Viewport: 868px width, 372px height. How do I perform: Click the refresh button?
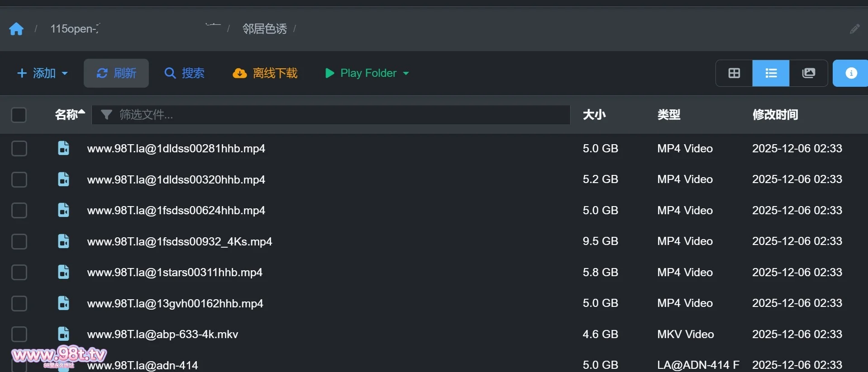point(116,73)
